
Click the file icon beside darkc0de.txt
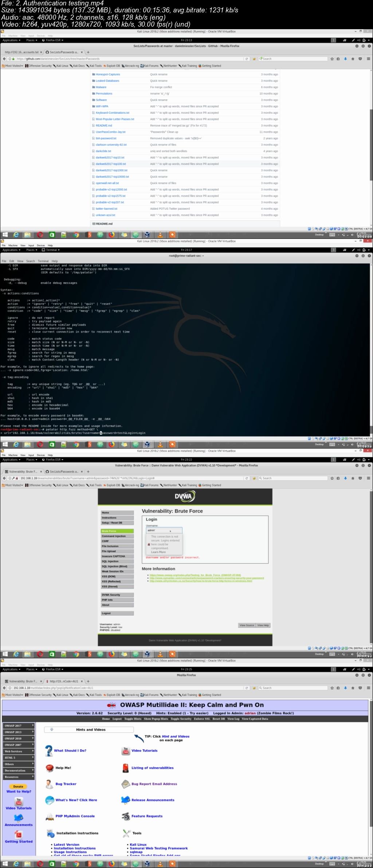coord(94,151)
